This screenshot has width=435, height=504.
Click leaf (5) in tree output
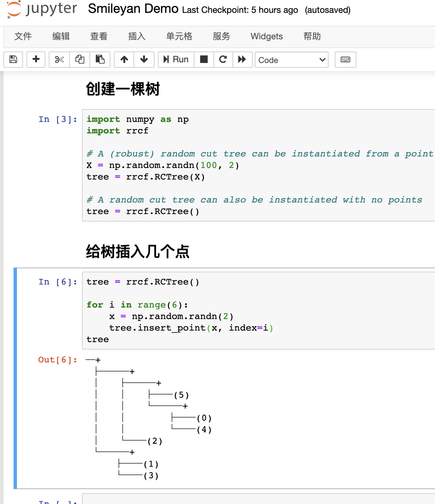(181, 395)
